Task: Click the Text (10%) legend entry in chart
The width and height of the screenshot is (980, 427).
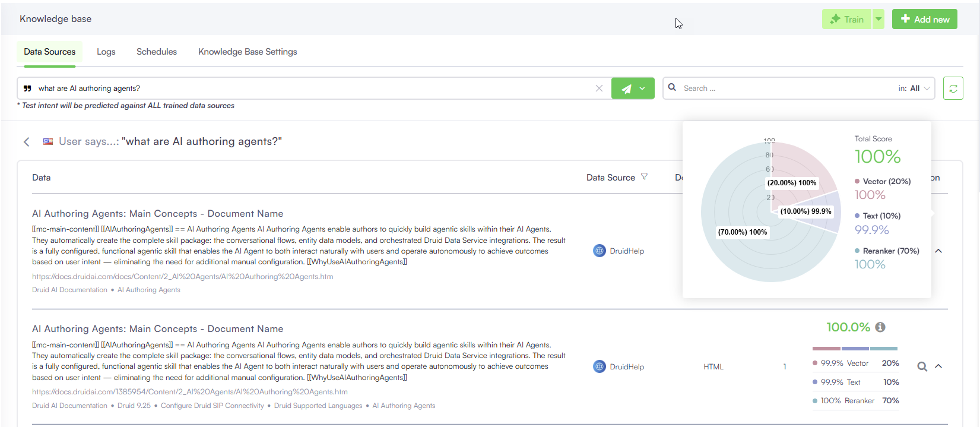Action: click(878, 216)
